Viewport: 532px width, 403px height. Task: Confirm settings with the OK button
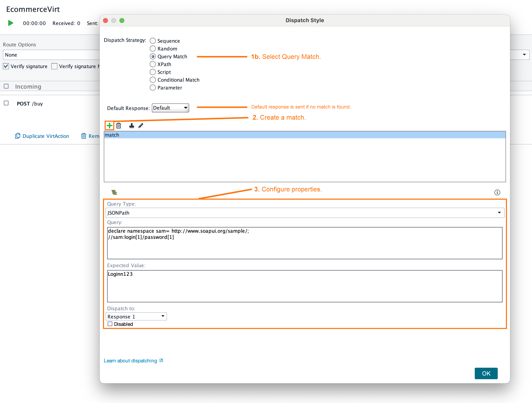pyautogui.click(x=486, y=373)
